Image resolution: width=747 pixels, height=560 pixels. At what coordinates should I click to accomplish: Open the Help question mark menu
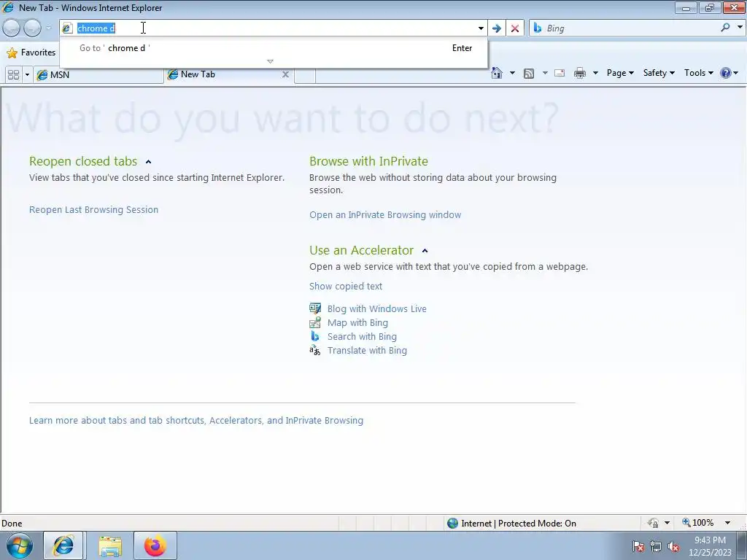click(729, 73)
